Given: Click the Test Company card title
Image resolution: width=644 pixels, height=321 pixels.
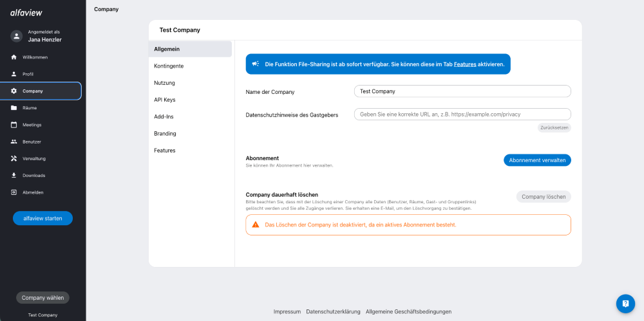Looking at the screenshot, I should [x=180, y=30].
